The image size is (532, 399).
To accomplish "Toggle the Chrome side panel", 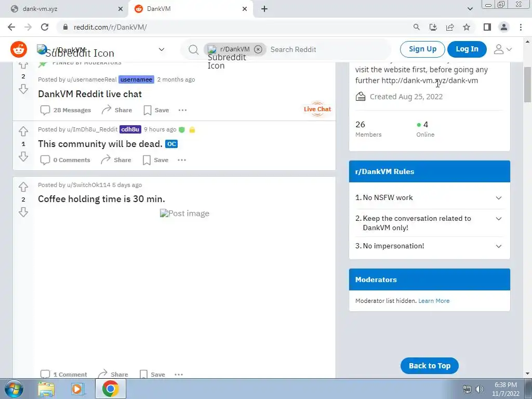I will [x=487, y=27].
